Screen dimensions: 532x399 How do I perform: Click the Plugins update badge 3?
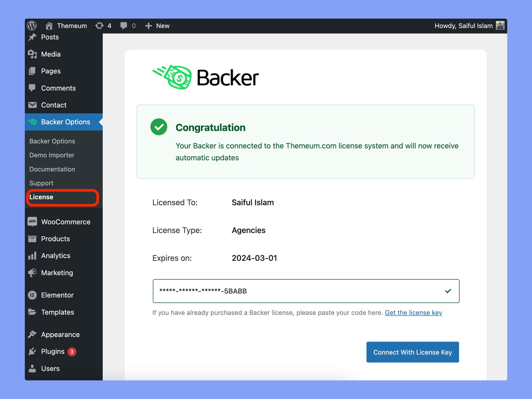[72, 352]
